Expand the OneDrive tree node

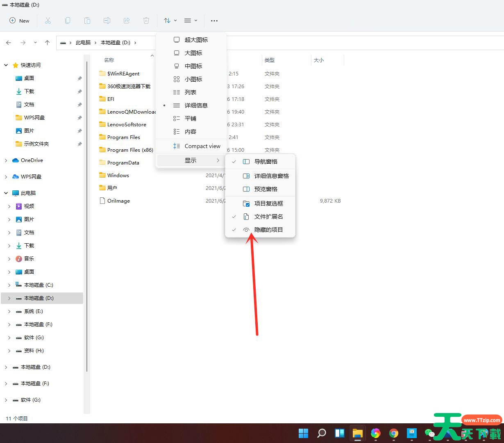(x=6, y=160)
